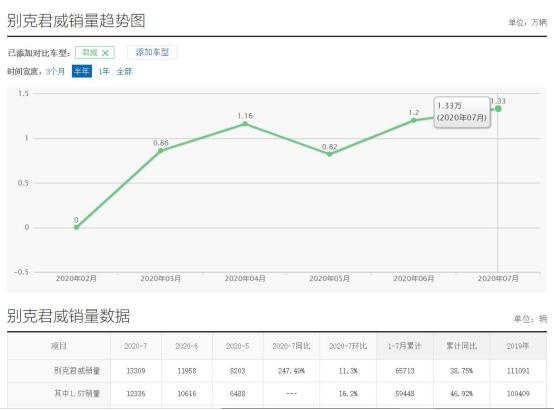The image size is (554, 410).
Task: Remove the 君威 comparison tag via X
Action: (x=105, y=53)
